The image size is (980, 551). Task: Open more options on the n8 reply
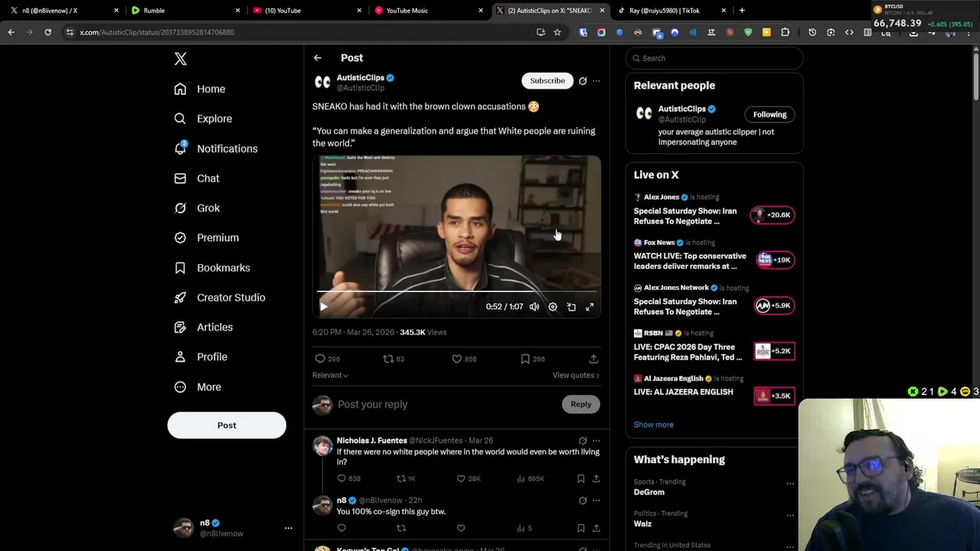point(596,500)
